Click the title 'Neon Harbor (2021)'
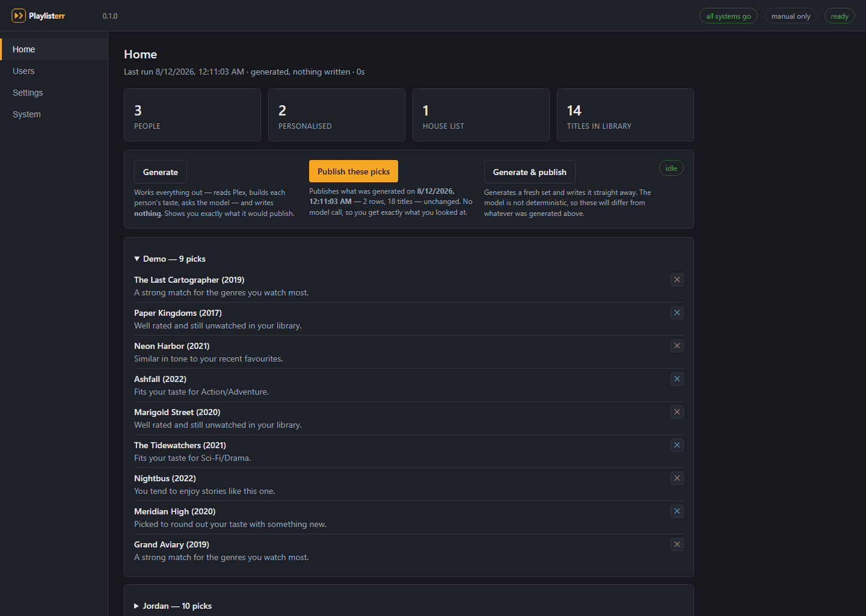The height and width of the screenshot is (616, 866). (x=172, y=346)
